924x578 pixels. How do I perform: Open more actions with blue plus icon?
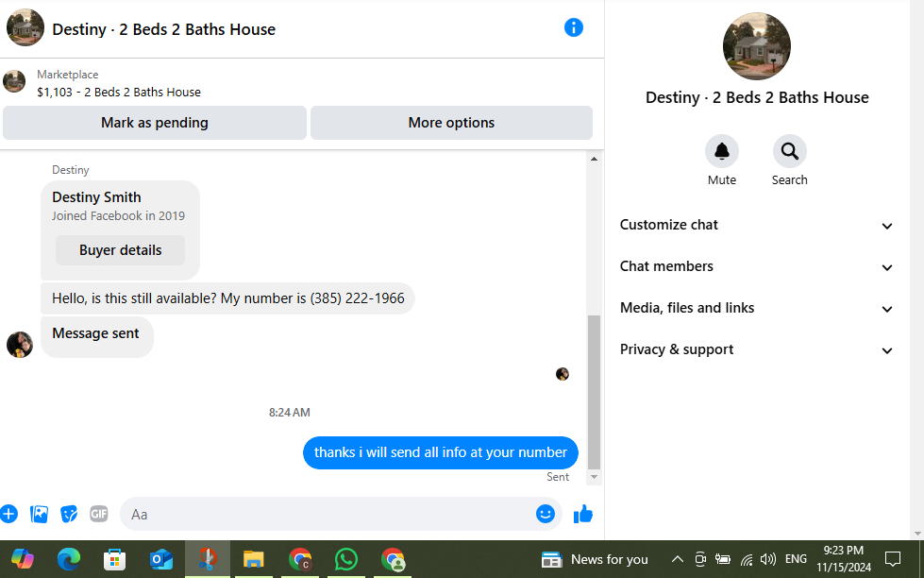(x=8, y=514)
